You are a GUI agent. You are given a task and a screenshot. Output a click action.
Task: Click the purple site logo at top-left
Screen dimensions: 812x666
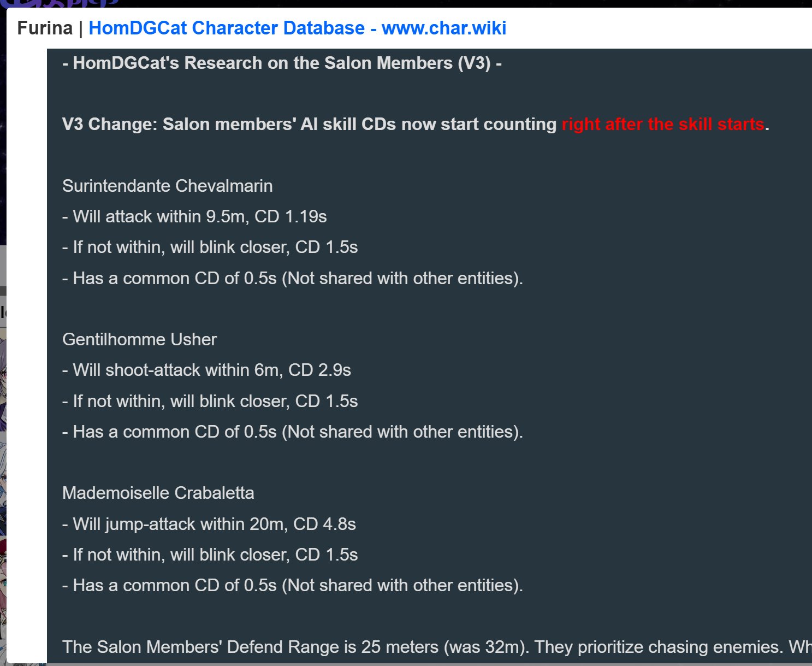(60, 3)
